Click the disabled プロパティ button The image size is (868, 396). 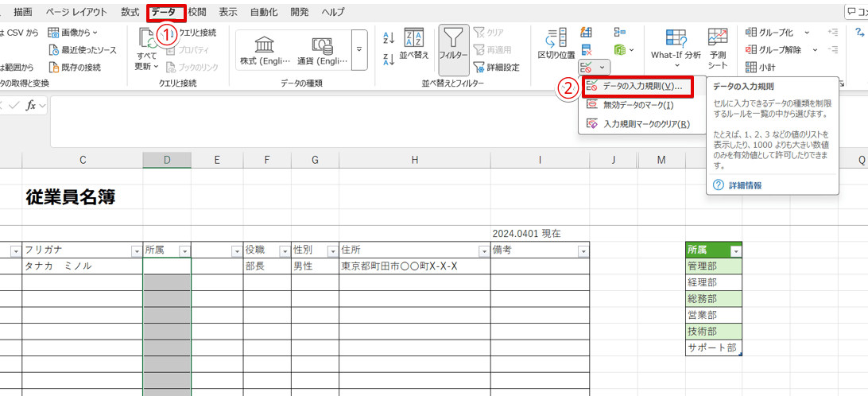[x=188, y=50]
